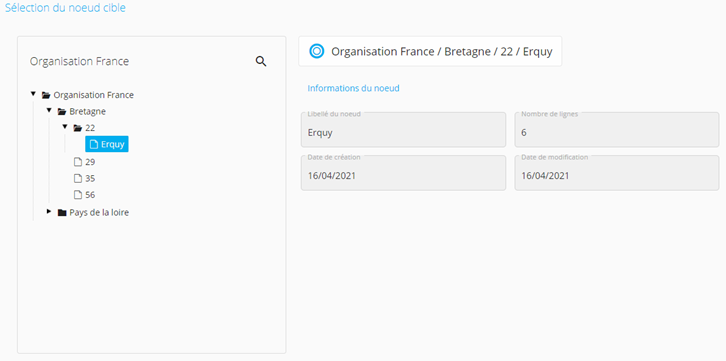
Task: Click the Nombre de lignes field
Action: click(617, 130)
